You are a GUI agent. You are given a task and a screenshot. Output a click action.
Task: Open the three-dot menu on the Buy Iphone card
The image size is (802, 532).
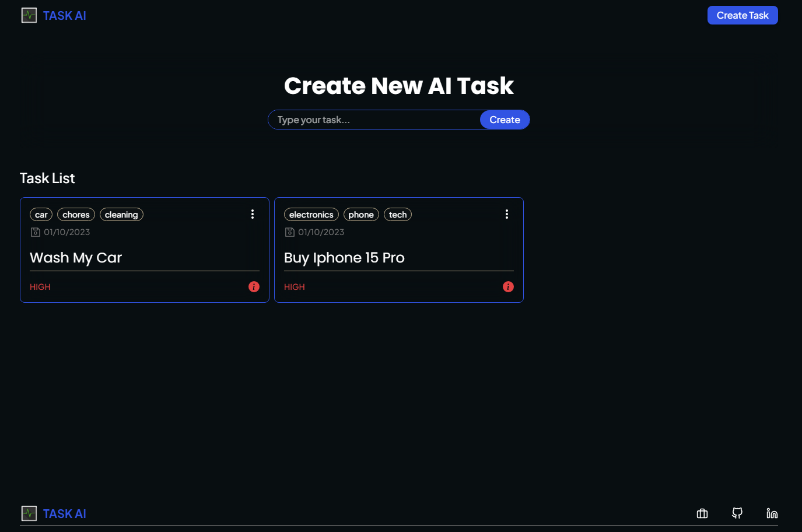(x=506, y=214)
